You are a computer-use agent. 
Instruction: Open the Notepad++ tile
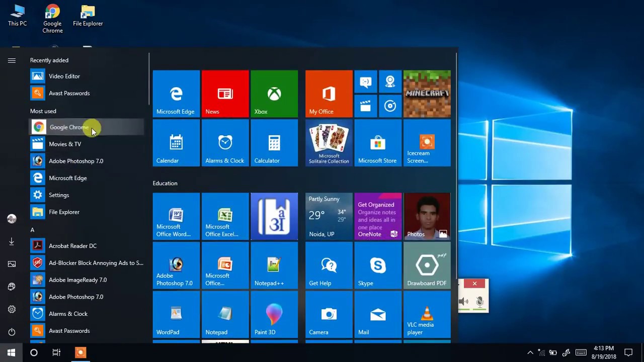(274, 265)
